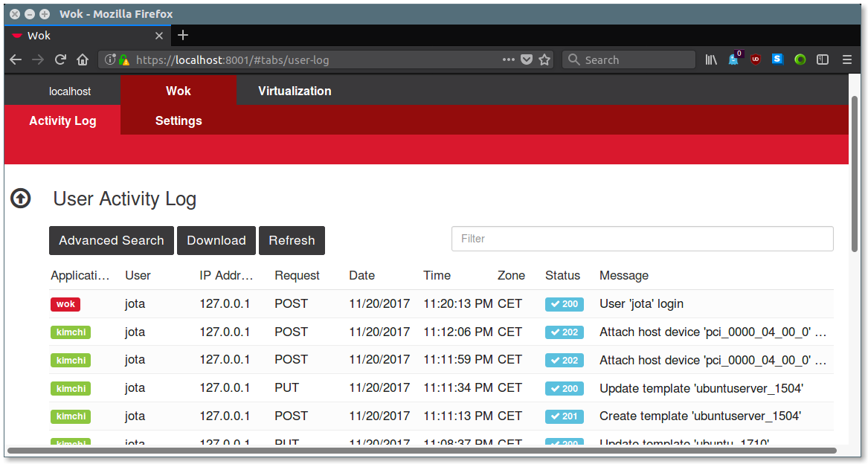The image size is (868, 464).
Task: Click PUT request in 11:11:34 PM row
Action: click(x=287, y=388)
